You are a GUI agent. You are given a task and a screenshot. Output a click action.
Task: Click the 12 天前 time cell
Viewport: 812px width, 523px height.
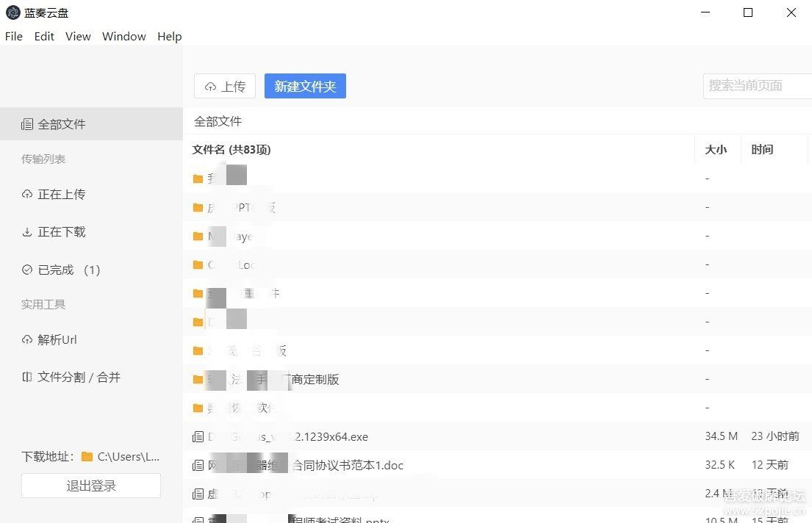(770, 465)
